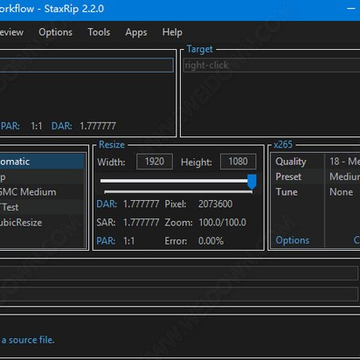360x360 pixels.
Task: Click the source DAR link near 1.777777
Action: [x=62, y=126]
